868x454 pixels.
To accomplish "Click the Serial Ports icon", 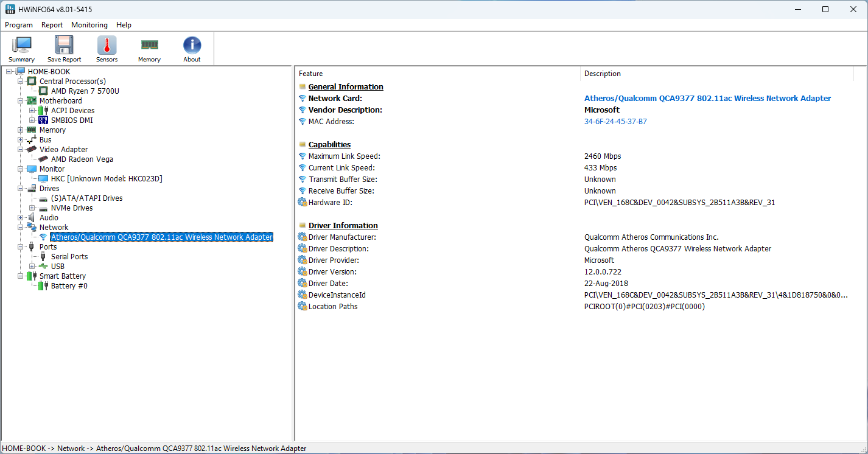I will click(43, 257).
